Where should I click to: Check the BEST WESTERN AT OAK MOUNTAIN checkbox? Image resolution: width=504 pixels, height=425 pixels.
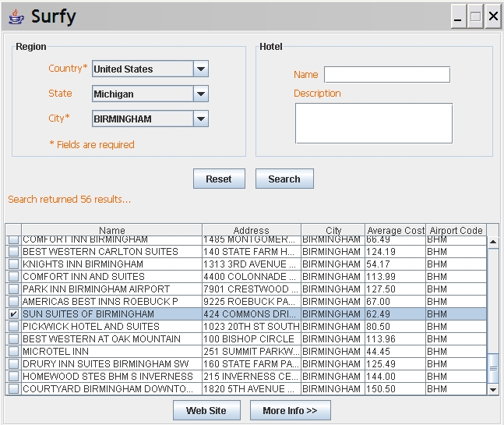13,338
